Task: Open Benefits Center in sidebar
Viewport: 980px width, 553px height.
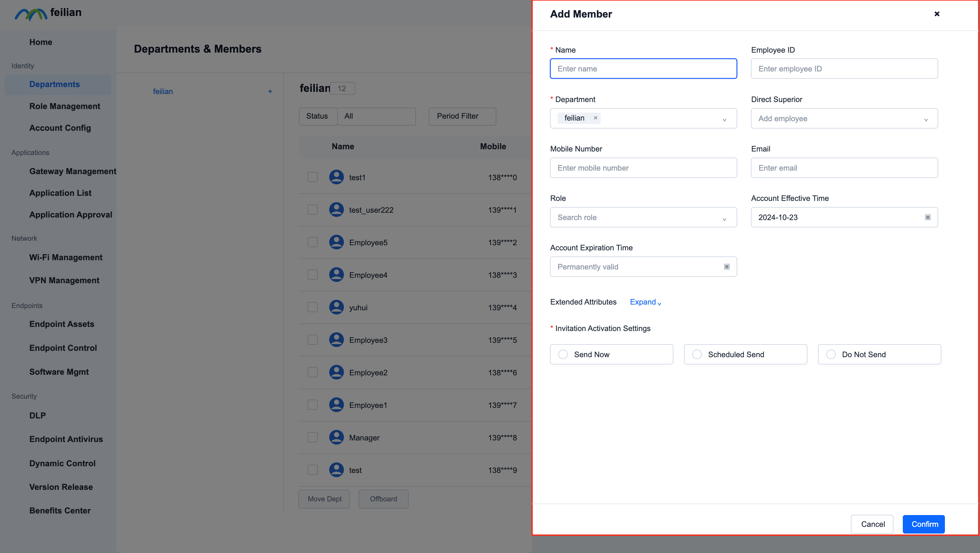Action: pyautogui.click(x=60, y=510)
